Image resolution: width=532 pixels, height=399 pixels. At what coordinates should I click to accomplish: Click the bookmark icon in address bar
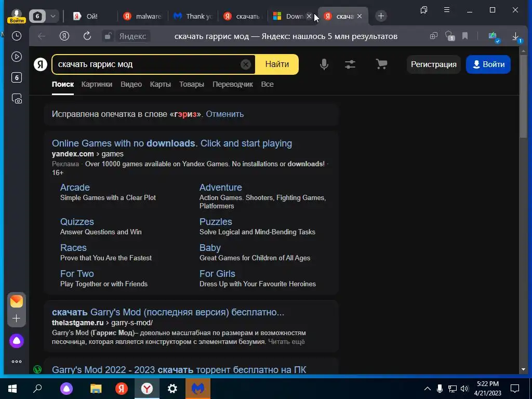(x=465, y=36)
